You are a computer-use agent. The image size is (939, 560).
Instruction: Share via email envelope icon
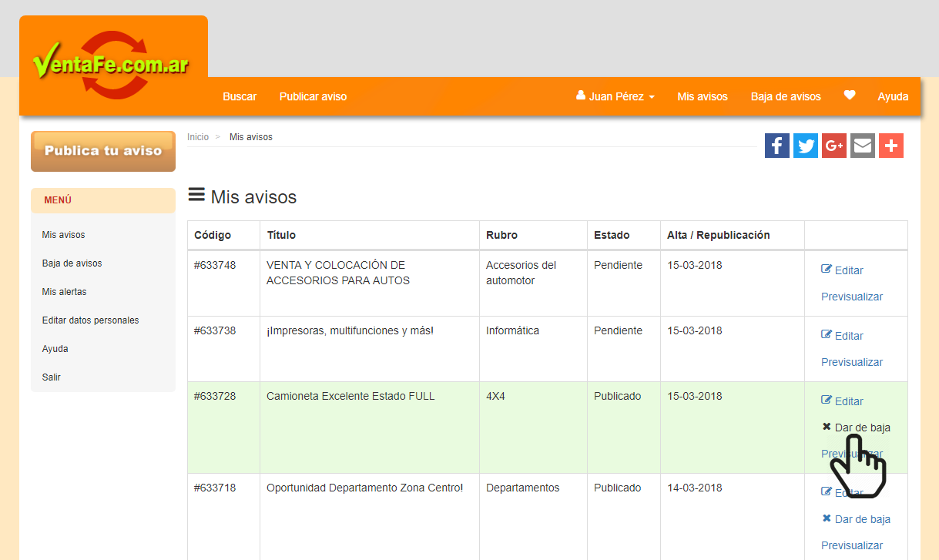tap(863, 146)
